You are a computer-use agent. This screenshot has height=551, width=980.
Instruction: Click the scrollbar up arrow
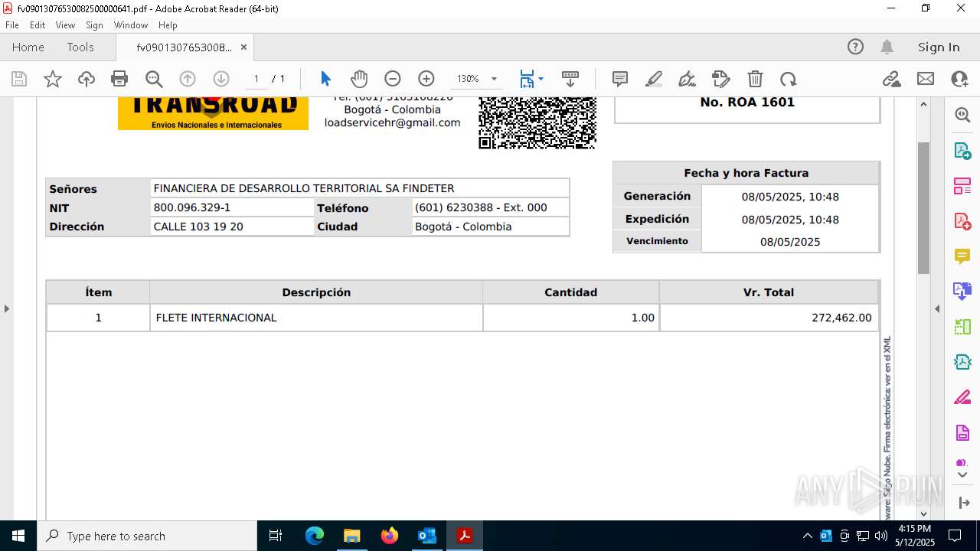point(923,104)
